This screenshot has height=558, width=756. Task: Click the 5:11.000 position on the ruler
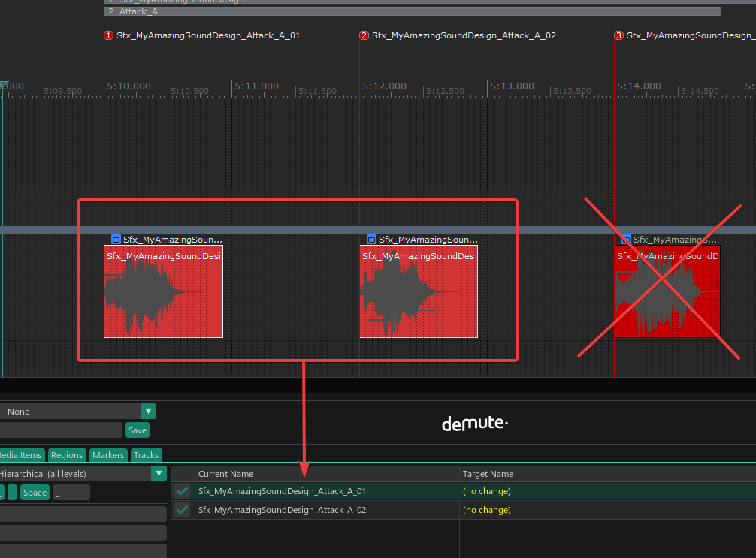pyautogui.click(x=256, y=86)
